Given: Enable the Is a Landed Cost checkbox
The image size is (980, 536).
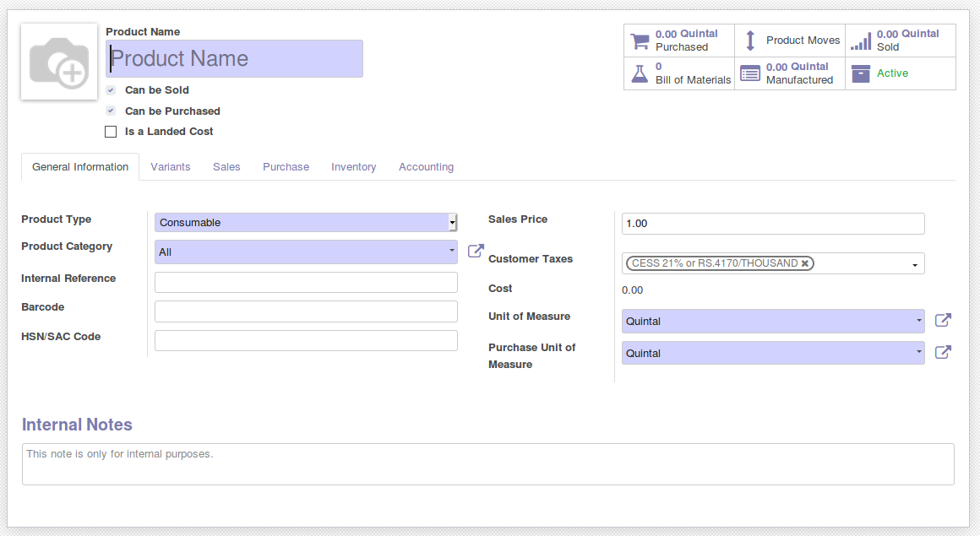Looking at the screenshot, I should click(111, 132).
